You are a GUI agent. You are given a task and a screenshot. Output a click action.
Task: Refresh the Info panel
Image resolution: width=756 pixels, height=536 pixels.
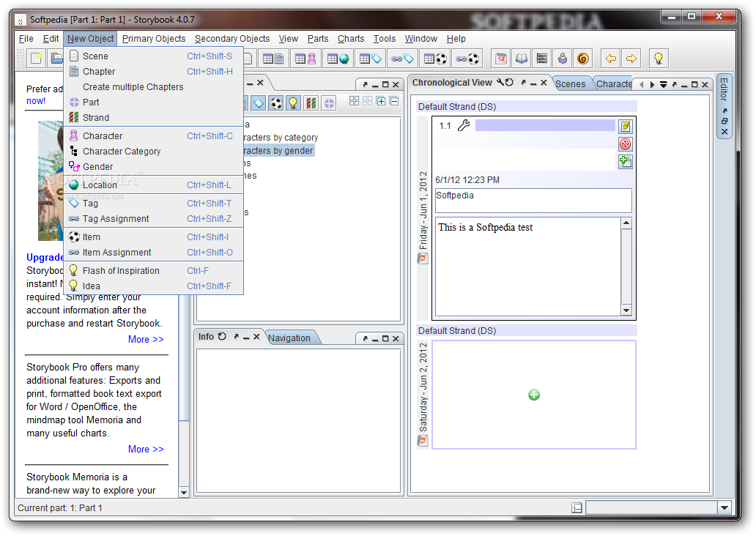[222, 336]
